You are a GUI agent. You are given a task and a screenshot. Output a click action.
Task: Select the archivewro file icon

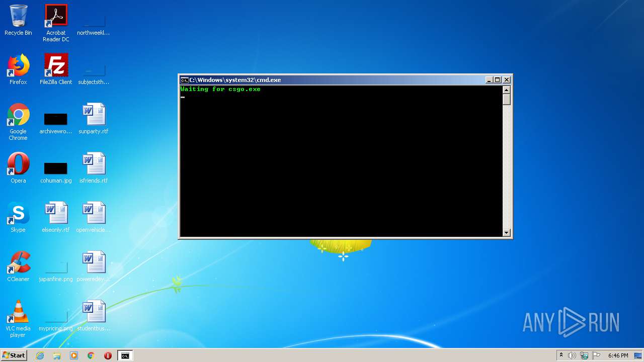tap(56, 123)
